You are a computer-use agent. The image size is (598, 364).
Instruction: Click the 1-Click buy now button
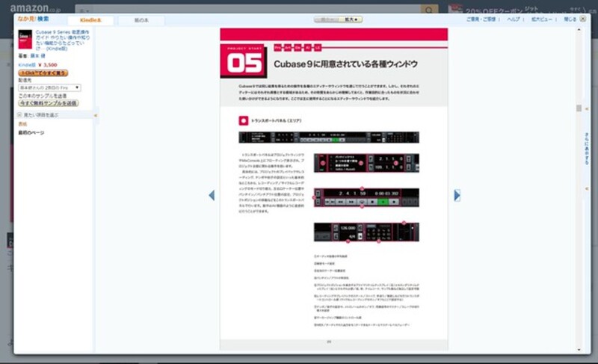click(x=43, y=73)
